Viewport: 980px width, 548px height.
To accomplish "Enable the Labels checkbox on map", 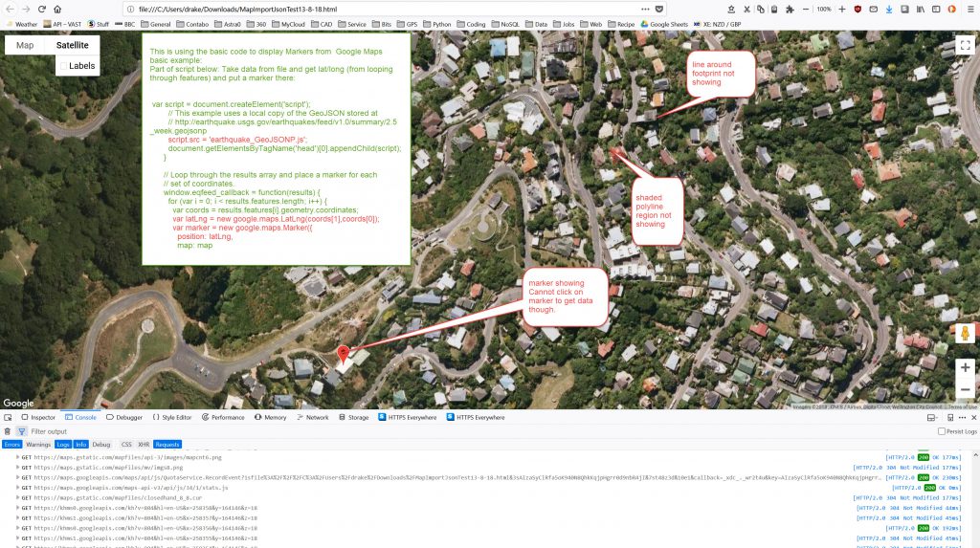I will [63, 66].
